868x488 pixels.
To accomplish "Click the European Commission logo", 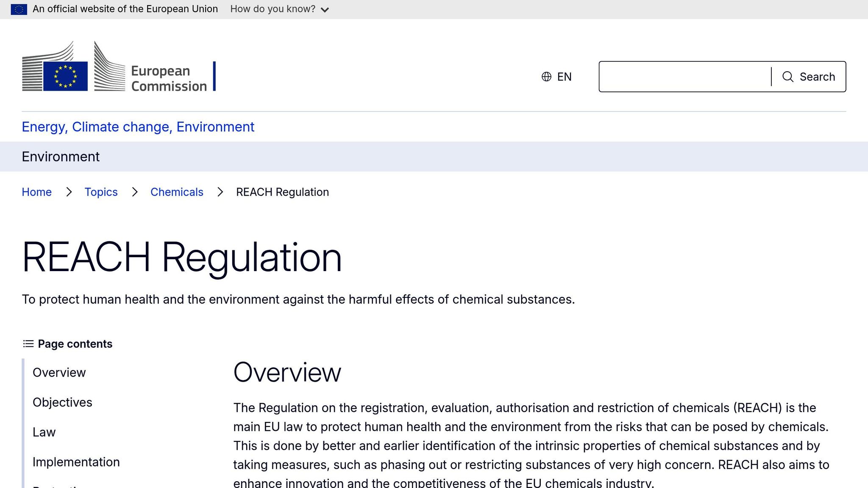I will point(114,67).
